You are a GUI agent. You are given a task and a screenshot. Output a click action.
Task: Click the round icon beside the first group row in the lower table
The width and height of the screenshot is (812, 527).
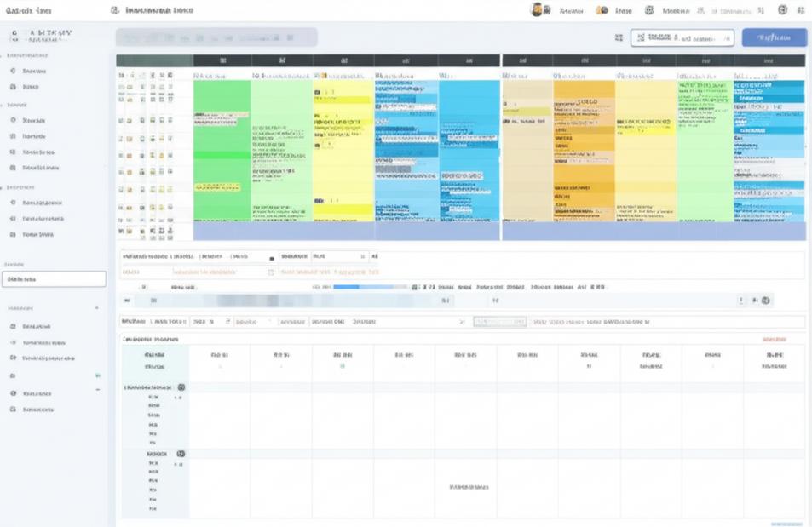pos(181,387)
